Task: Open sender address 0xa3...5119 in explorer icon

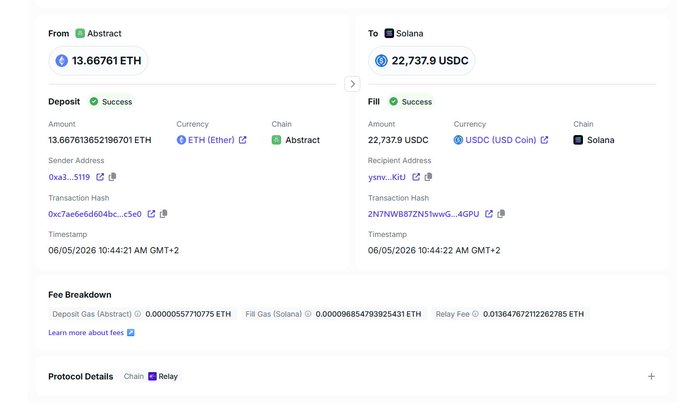Action: pyautogui.click(x=100, y=177)
